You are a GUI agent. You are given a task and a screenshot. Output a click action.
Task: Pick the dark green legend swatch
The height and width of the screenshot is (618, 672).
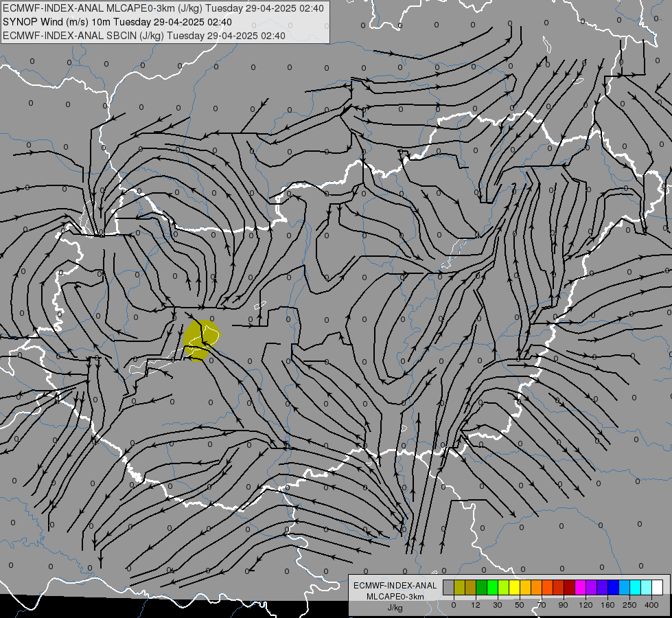482,587
